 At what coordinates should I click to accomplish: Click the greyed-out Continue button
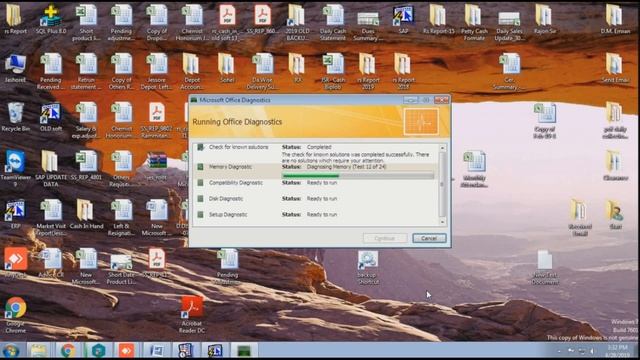click(x=384, y=238)
